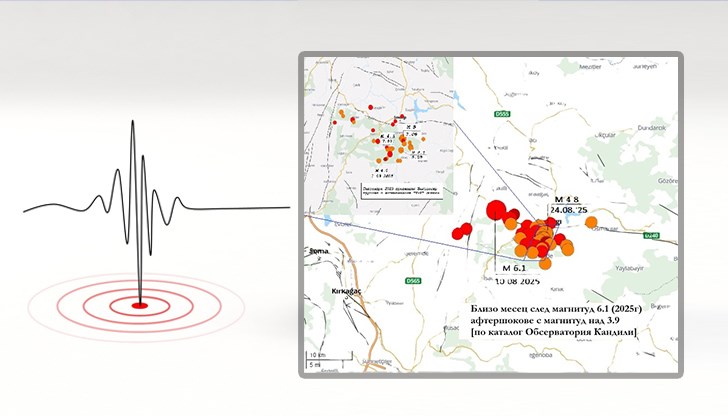This screenshot has width=728, height=416.
Task: Select the 24.08.25 date label
Action: click(x=571, y=212)
